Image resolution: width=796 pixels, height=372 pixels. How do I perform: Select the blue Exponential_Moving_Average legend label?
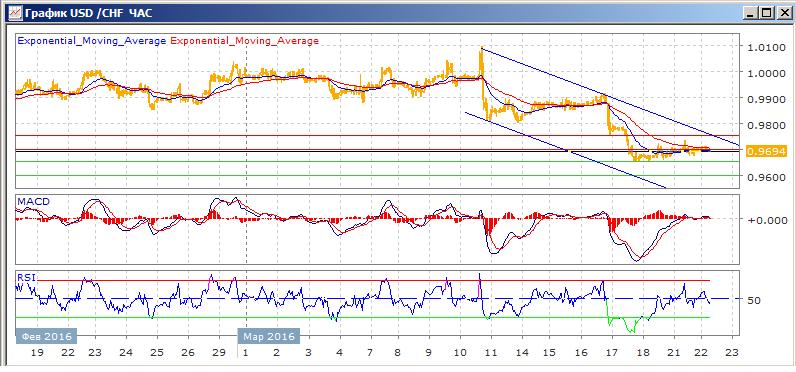pos(92,41)
